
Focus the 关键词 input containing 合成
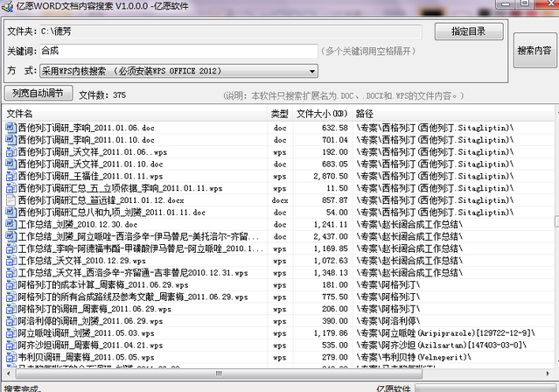tap(178, 51)
